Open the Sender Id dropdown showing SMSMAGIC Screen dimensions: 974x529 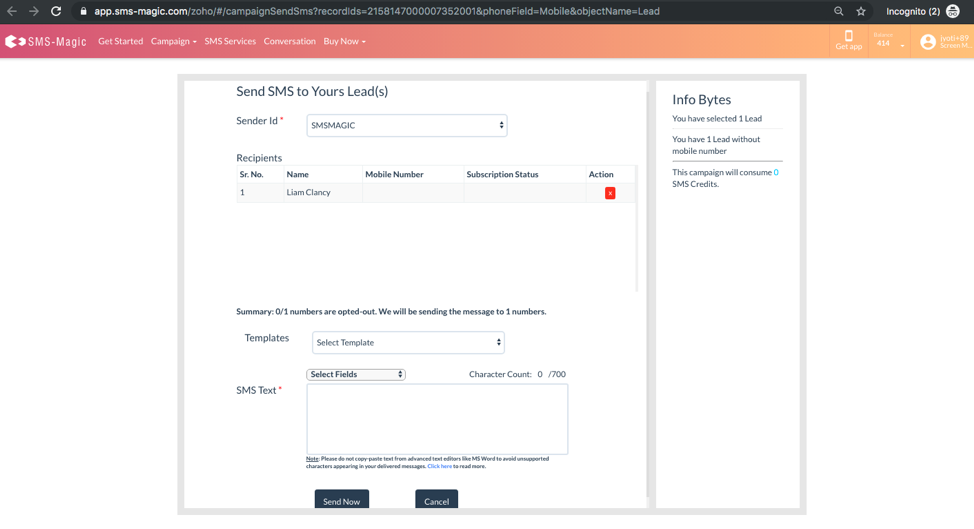click(x=406, y=125)
